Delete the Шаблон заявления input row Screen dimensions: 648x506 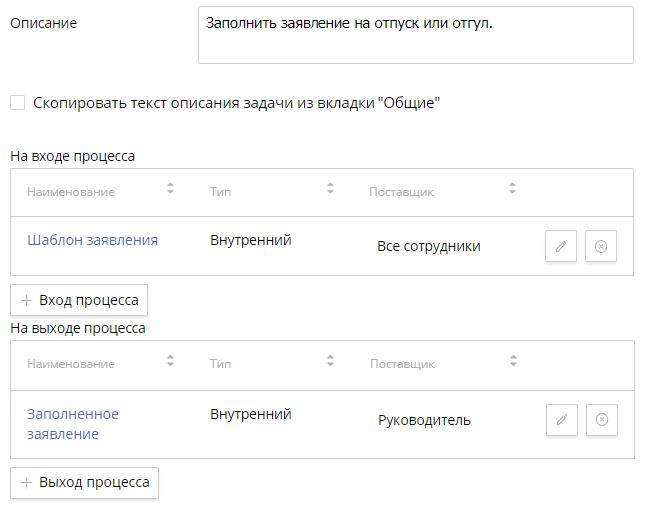[600, 246]
